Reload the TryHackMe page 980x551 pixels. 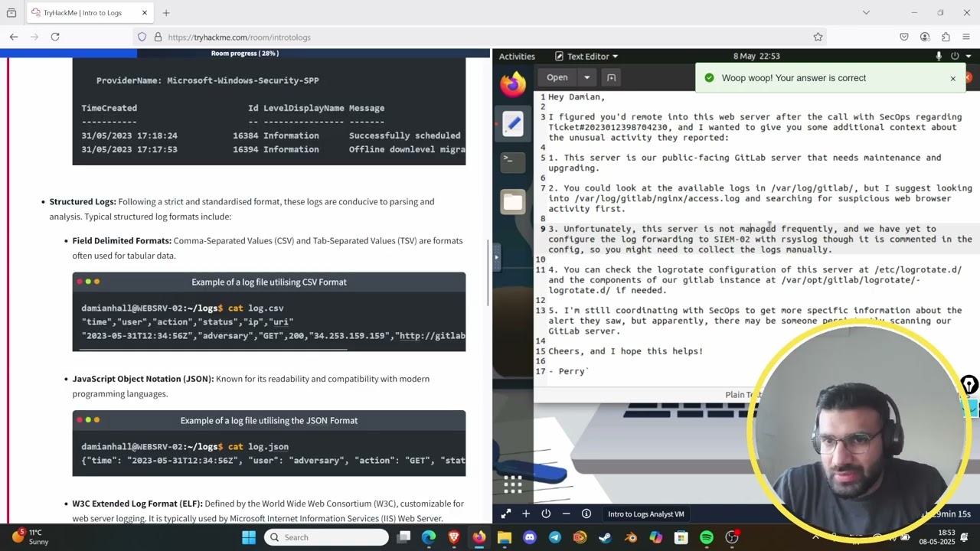(55, 37)
